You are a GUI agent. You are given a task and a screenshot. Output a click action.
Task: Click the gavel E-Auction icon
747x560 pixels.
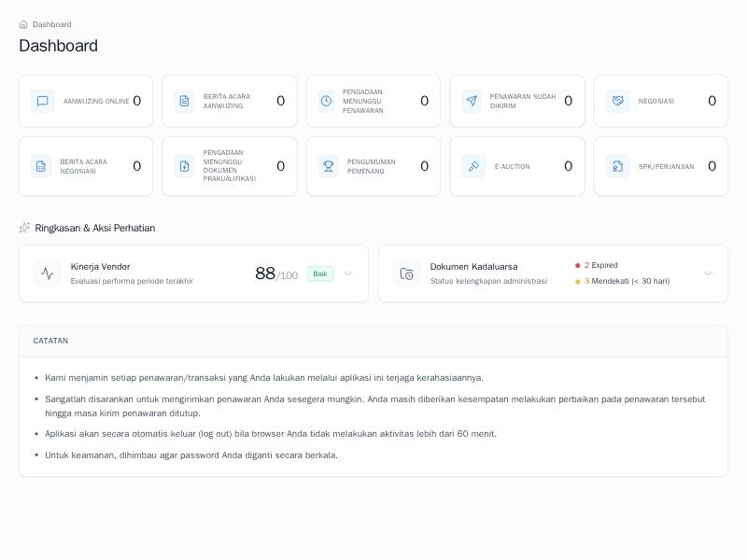tap(473, 166)
